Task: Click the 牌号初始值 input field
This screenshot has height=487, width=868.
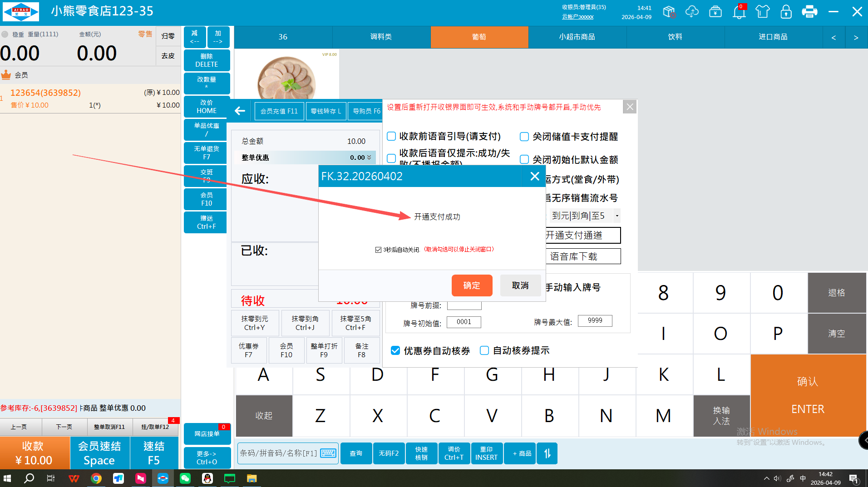Action: (464, 322)
